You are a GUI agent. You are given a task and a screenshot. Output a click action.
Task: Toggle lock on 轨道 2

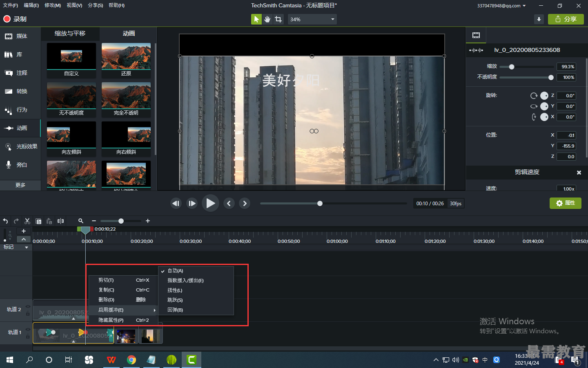tap(28, 314)
